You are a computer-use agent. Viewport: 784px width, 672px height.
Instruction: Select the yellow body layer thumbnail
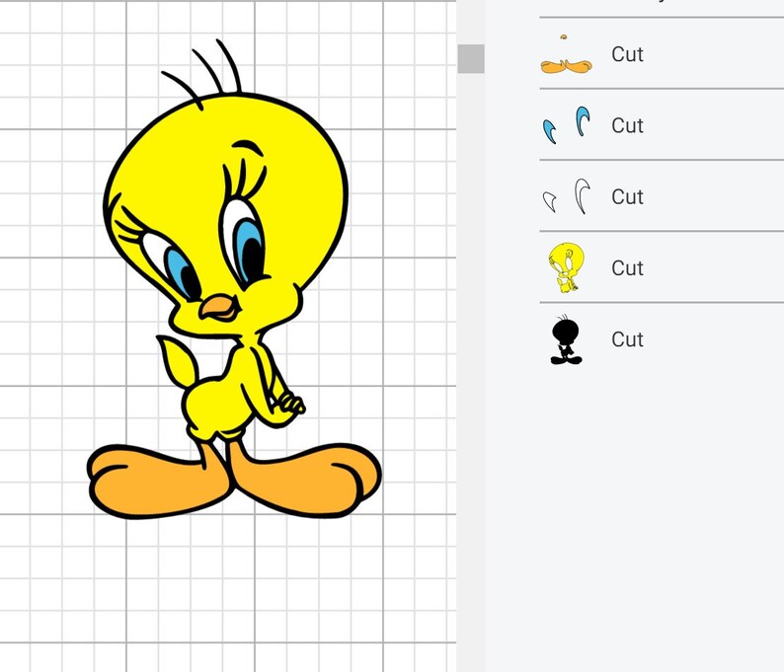pyautogui.click(x=566, y=267)
